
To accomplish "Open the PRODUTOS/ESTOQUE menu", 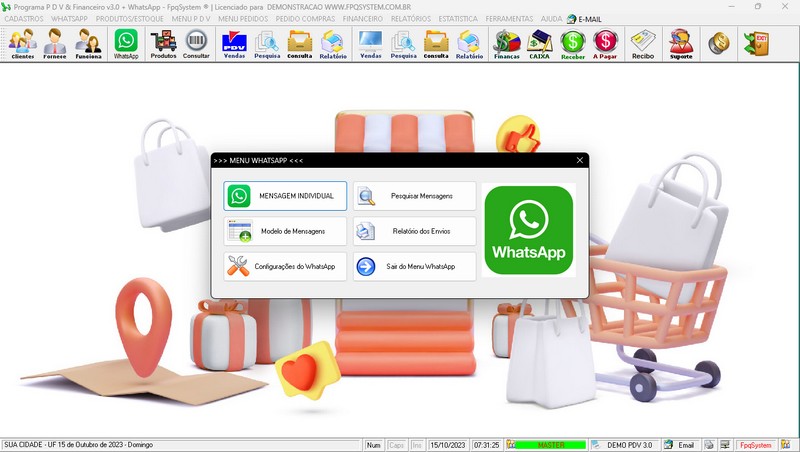I will point(130,19).
